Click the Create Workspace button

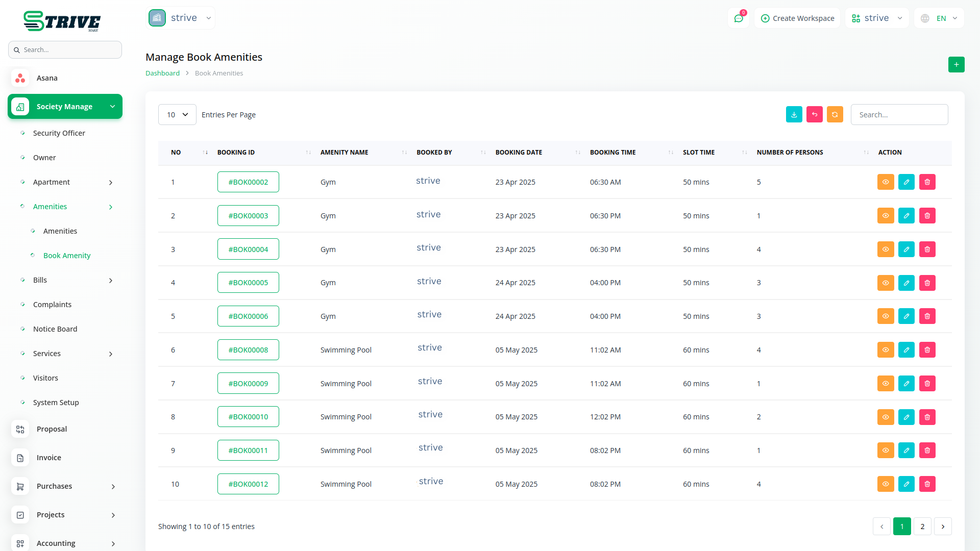pos(797,18)
